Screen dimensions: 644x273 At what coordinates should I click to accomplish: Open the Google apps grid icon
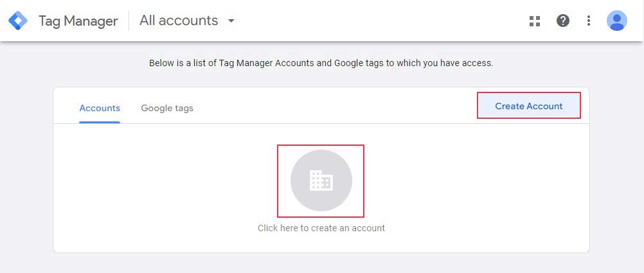tap(534, 21)
